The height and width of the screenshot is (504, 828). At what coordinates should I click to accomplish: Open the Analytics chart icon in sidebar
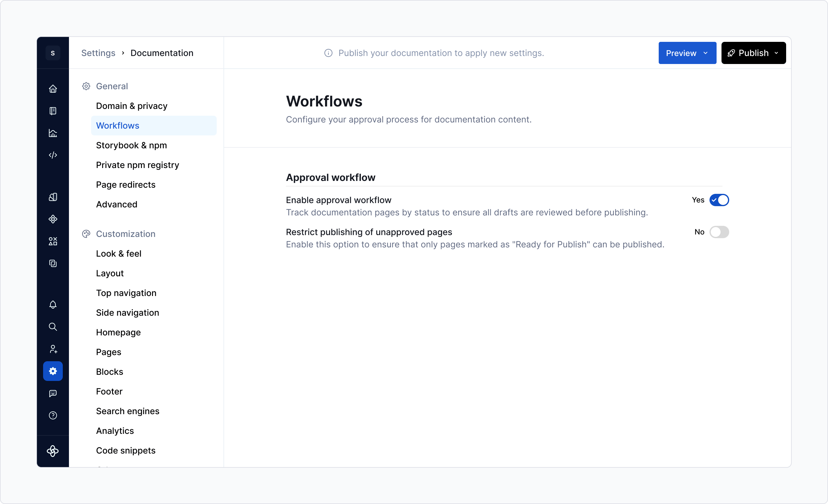(53, 133)
